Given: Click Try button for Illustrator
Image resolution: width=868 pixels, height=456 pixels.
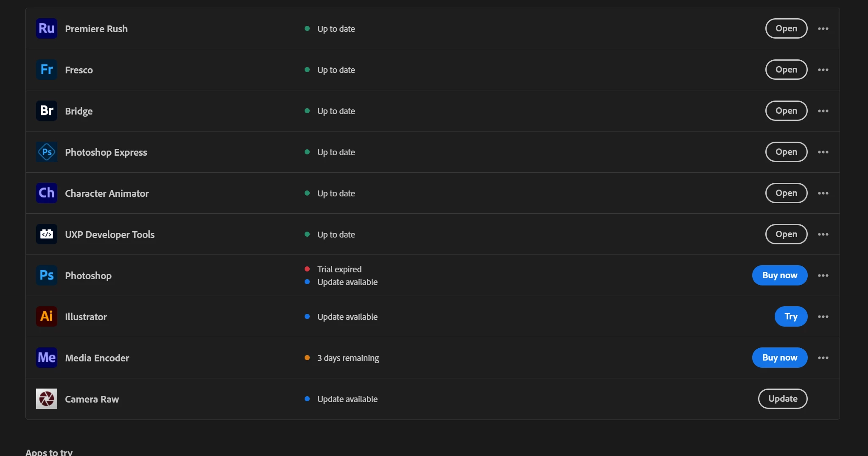Looking at the screenshot, I should click(x=791, y=316).
